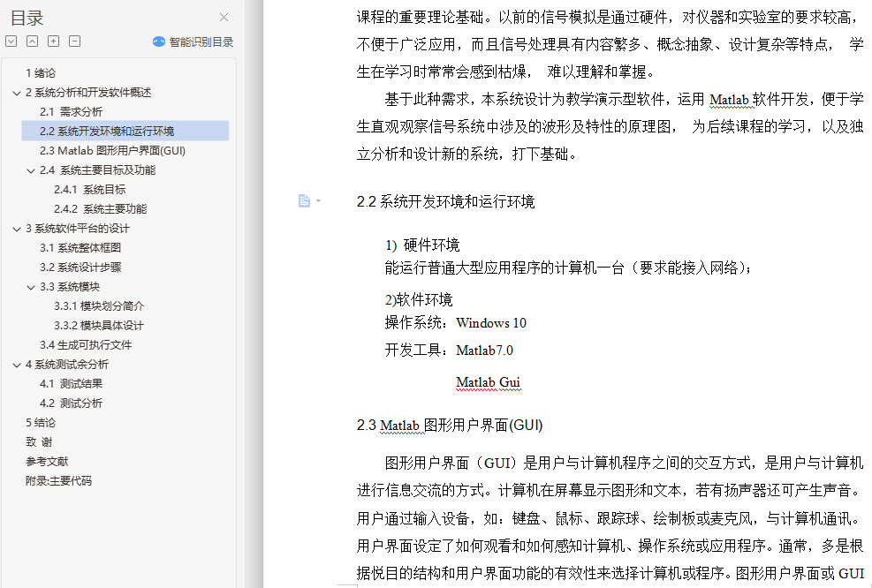Click the document icon beside heading 2.2
This screenshot has width=872, height=588.
coord(304,200)
